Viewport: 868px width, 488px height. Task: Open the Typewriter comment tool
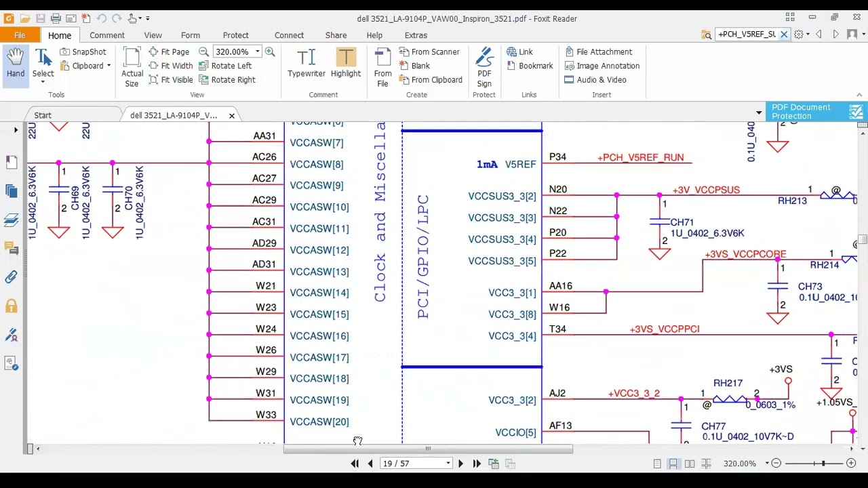click(x=307, y=63)
